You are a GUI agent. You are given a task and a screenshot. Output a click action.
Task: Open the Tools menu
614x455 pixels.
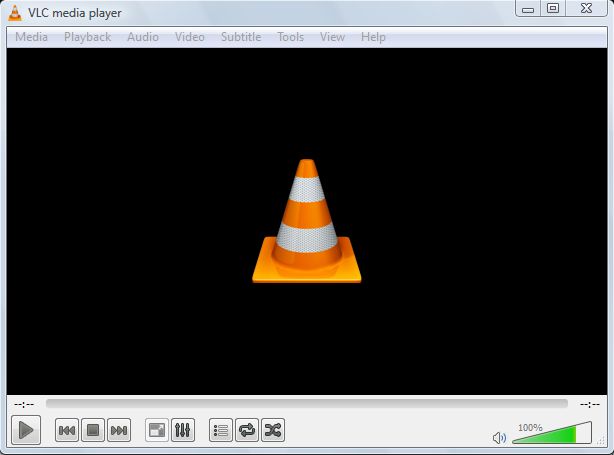(291, 37)
